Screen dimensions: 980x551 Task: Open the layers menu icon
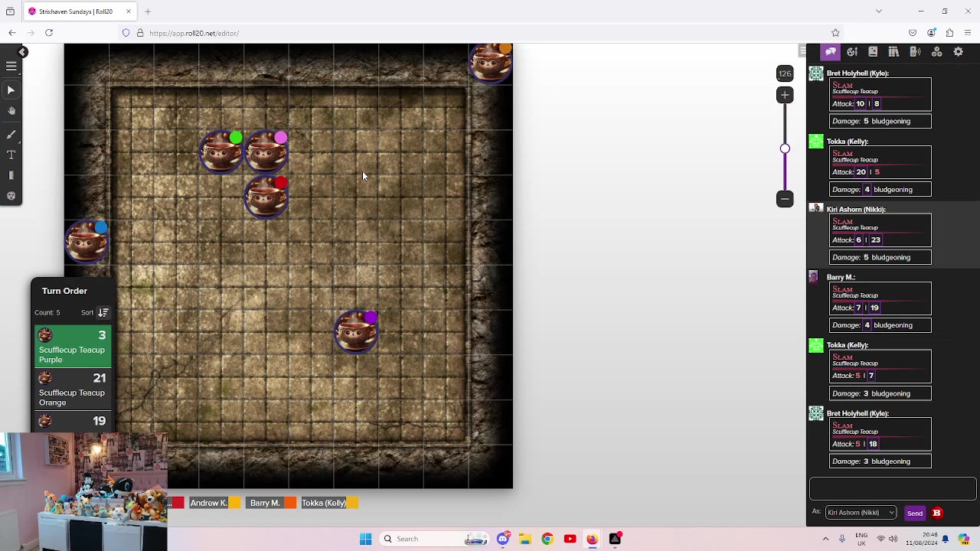[x=11, y=67]
